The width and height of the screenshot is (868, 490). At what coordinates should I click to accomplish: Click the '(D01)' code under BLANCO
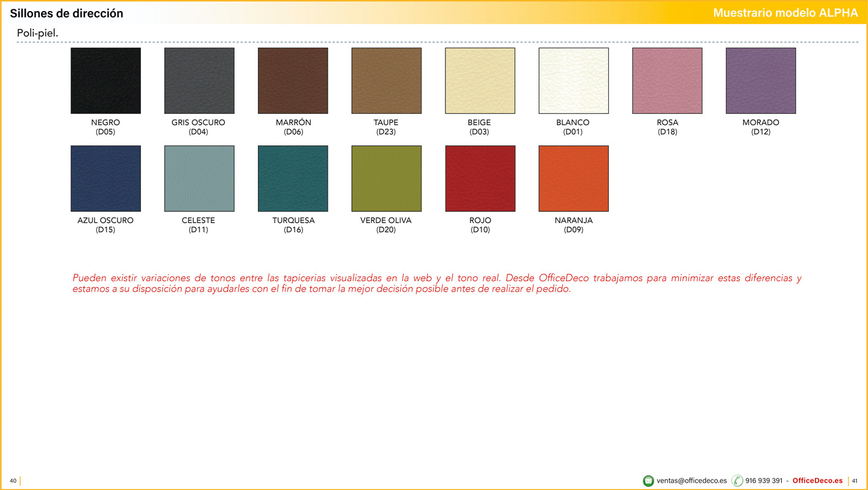(573, 132)
